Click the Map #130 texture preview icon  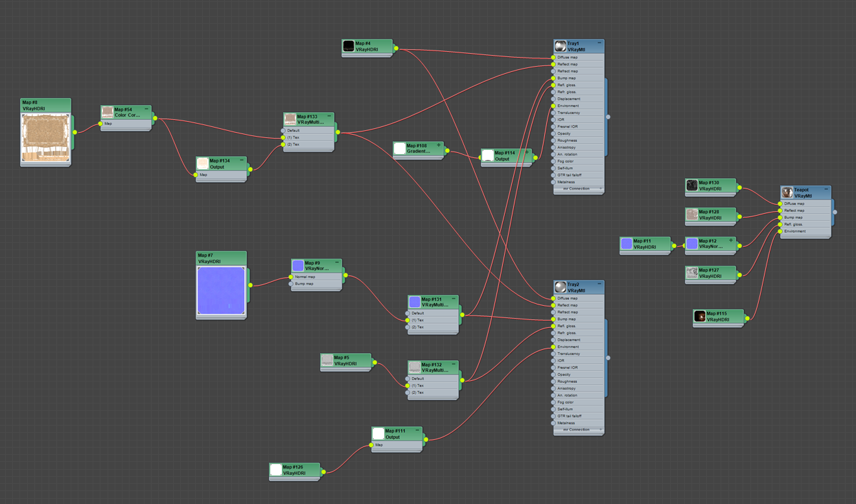tap(692, 186)
